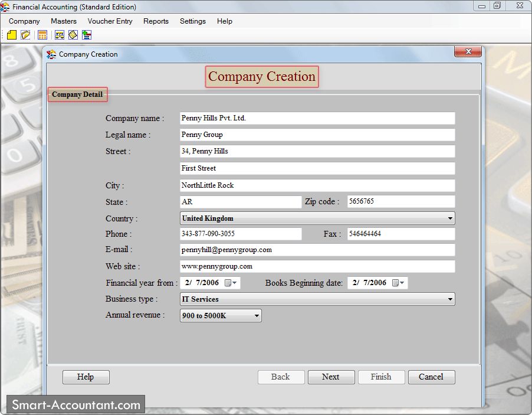Click the Company name field

(317, 118)
